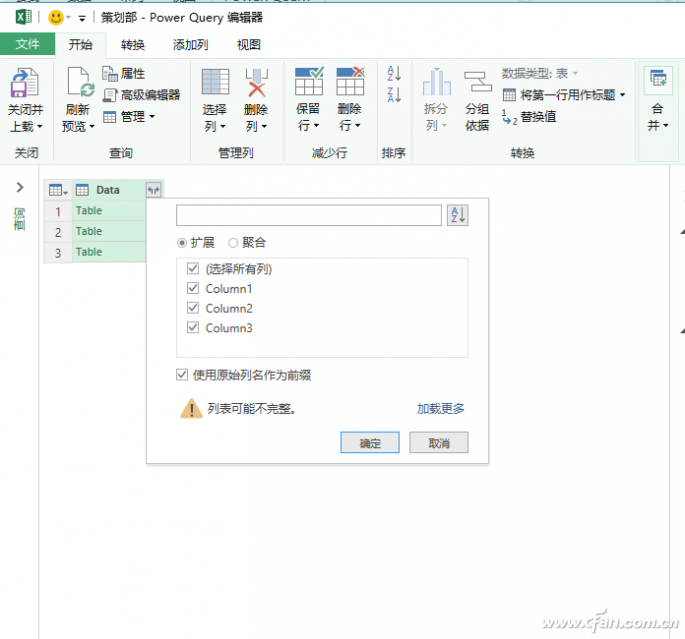Image resolution: width=685 pixels, height=639 pixels.
Task: Click the 确定 button
Action: [370, 443]
